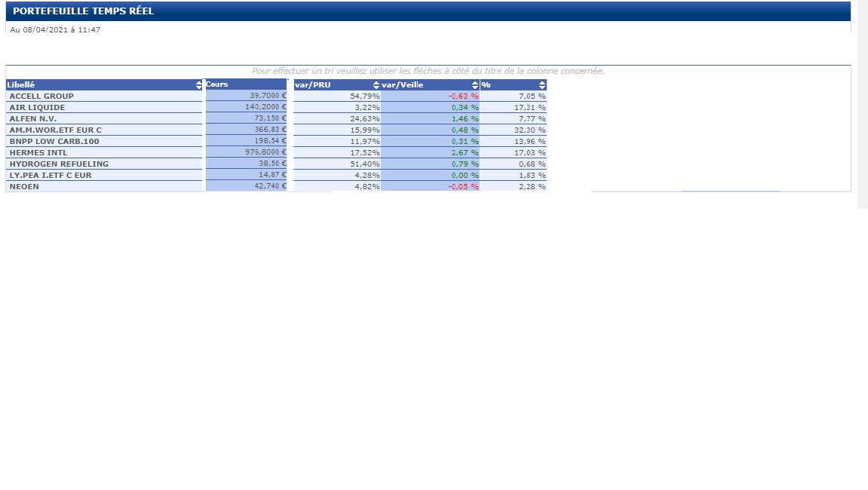Click the 38,50 € price cell
The image size is (868, 490).
coord(247,164)
